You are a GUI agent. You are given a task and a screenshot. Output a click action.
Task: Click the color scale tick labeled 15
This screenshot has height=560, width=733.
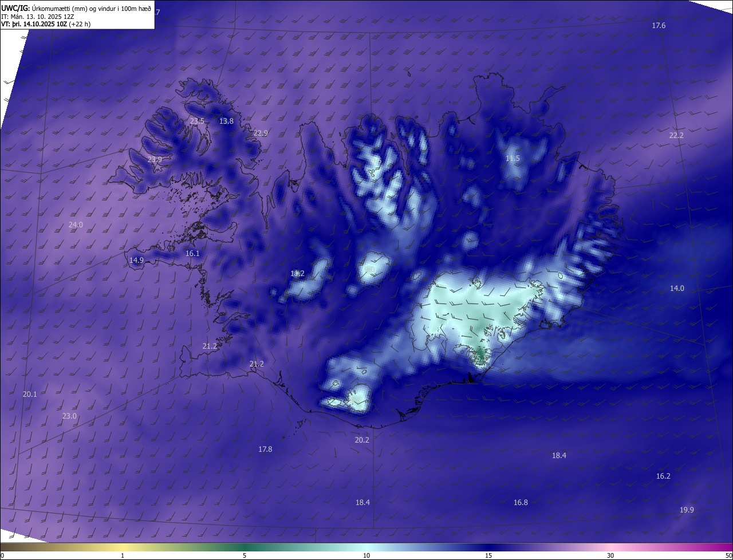(x=488, y=555)
